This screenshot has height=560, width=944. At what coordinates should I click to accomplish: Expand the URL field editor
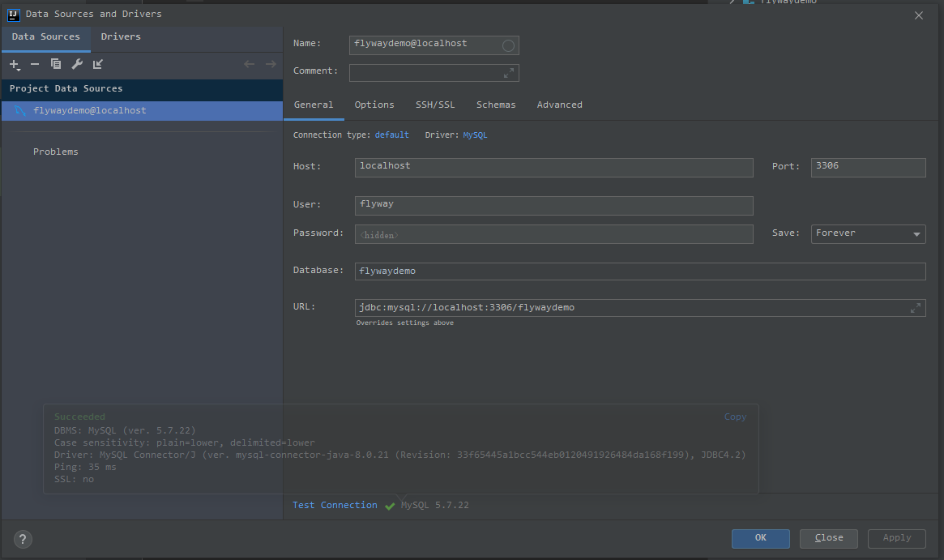(x=915, y=308)
